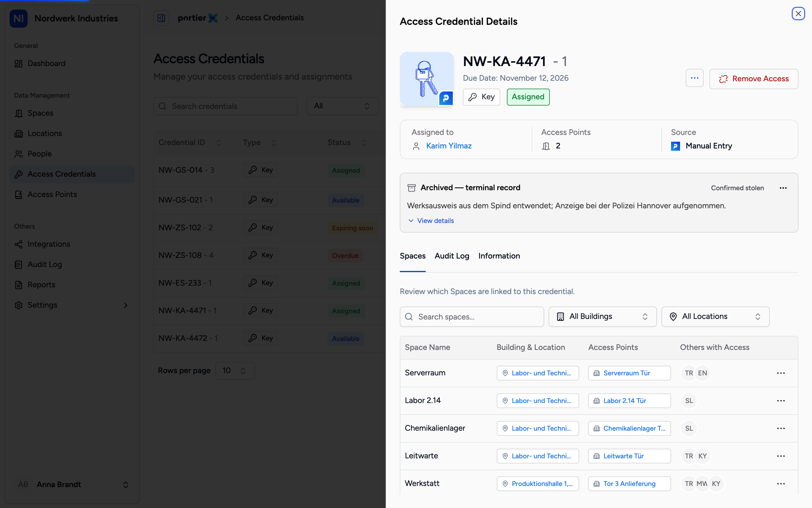Select the NW-ZS-108 - 4 credential row

click(x=270, y=256)
